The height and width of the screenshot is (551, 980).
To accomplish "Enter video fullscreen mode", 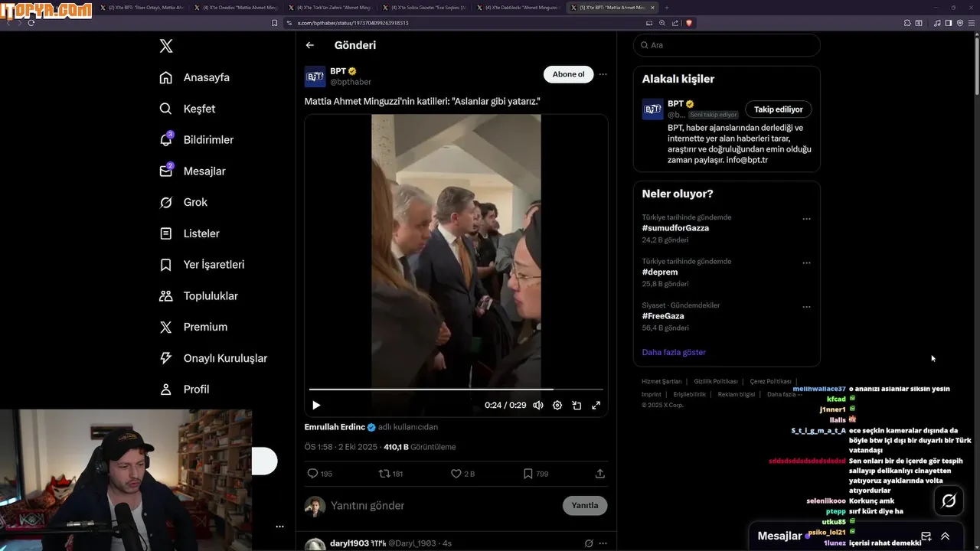I will click(596, 406).
